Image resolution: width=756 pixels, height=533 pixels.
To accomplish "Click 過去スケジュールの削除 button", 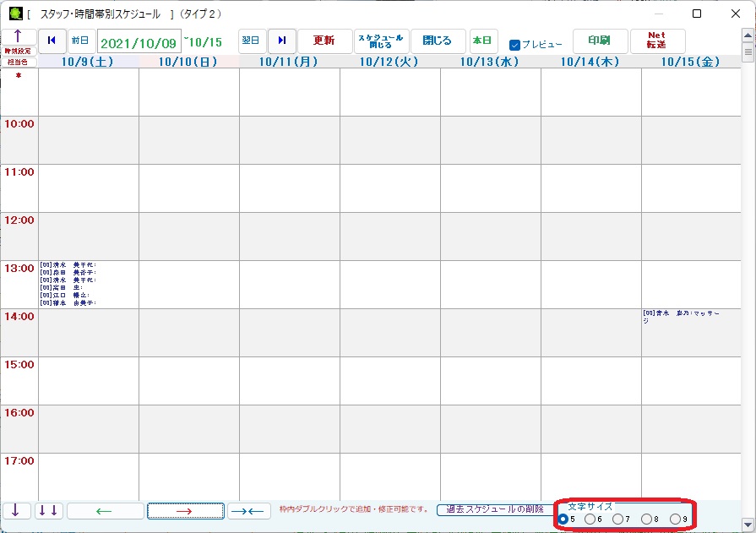I will (495, 509).
